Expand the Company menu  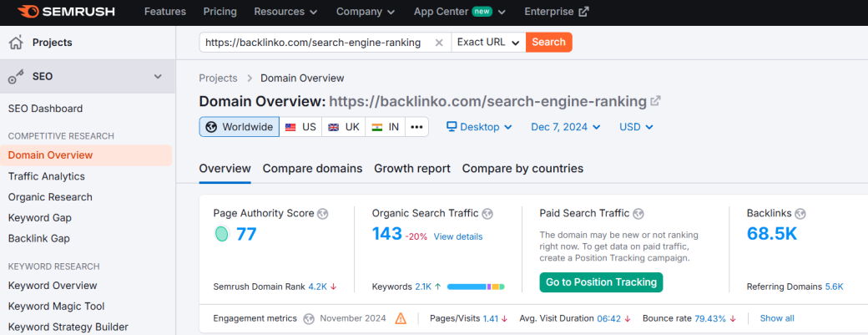(366, 12)
